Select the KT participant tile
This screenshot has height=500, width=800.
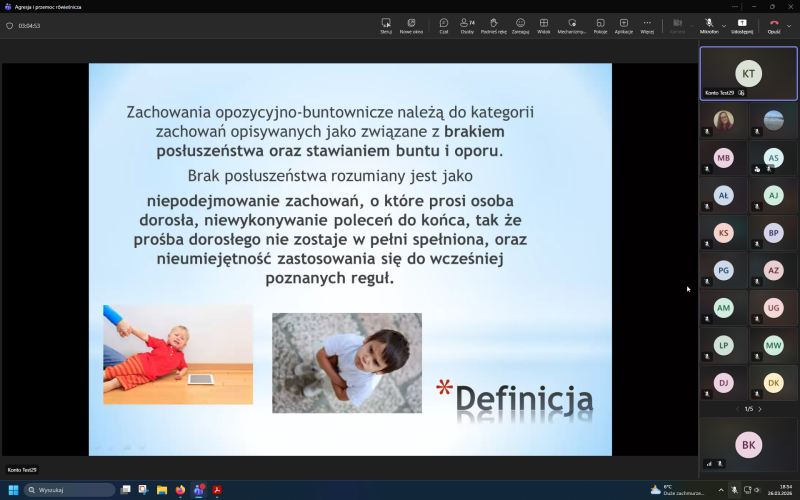click(x=748, y=73)
